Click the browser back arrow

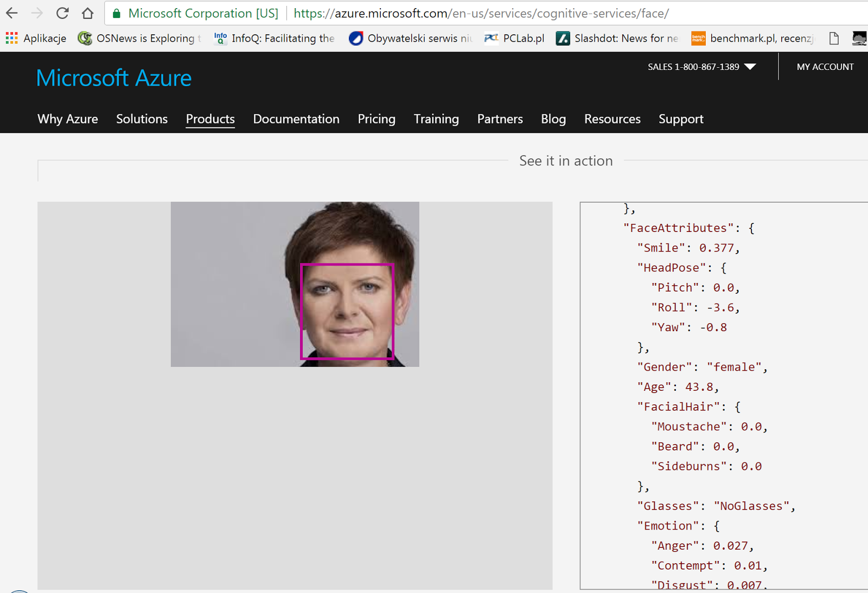(x=11, y=13)
